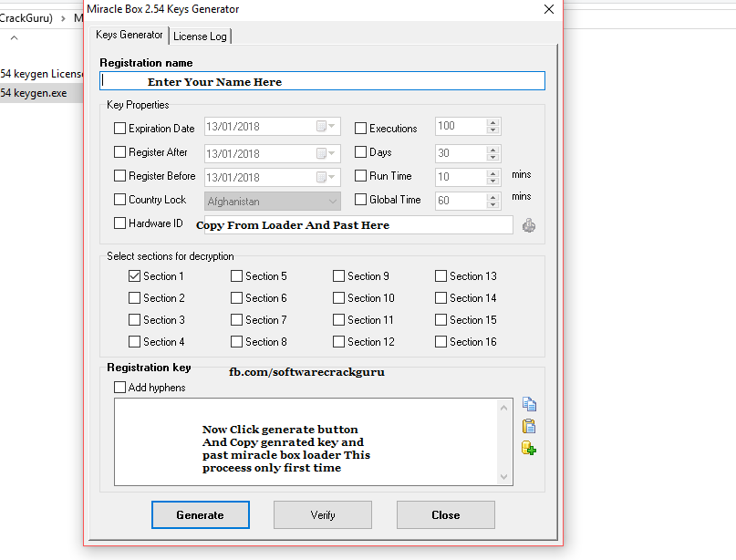736x560 pixels.
Task: Toggle the Add hyphens checkbox
Action: tap(120, 388)
